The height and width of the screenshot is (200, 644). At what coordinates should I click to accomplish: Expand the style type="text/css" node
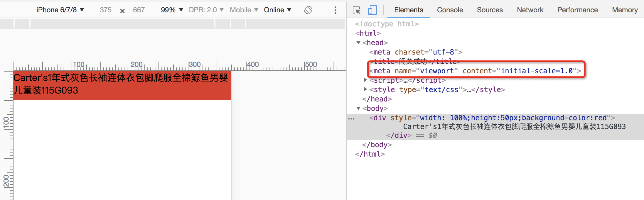click(x=365, y=89)
